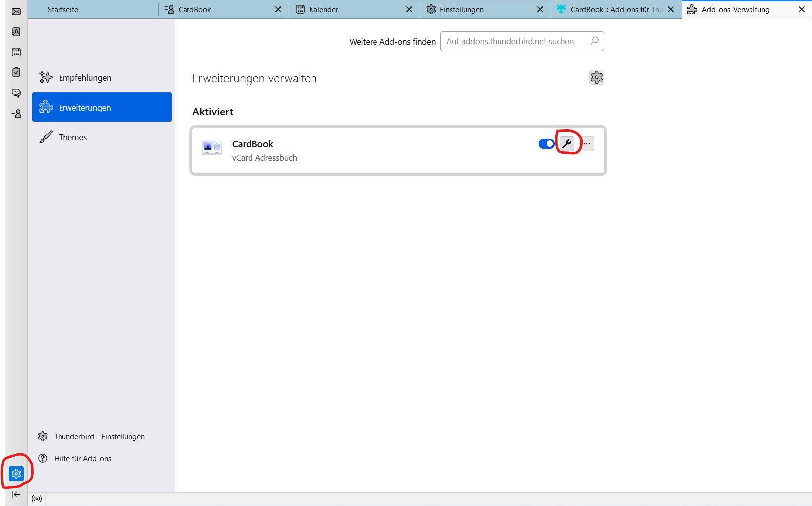812x506 pixels.
Task: Click the vCard Adressbuch description
Action: pyautogui.click(x=264, y=158)
